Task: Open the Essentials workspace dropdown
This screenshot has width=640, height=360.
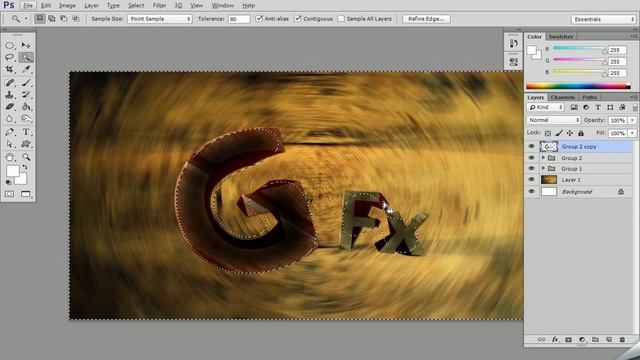Action: (603, 19)
